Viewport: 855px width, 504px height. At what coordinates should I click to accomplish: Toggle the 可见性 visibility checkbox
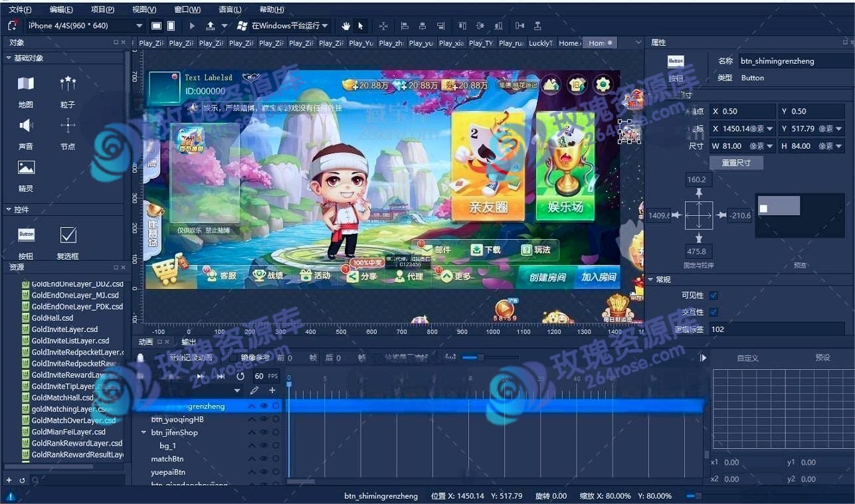(713, 295)
